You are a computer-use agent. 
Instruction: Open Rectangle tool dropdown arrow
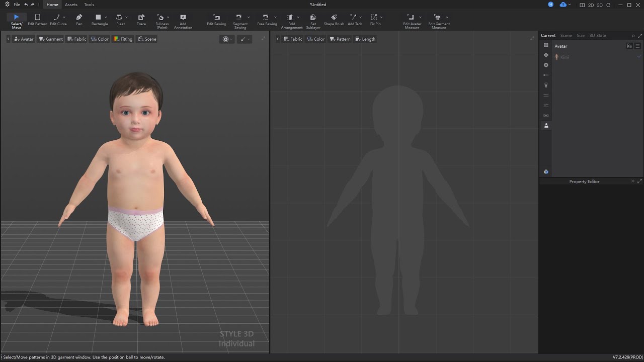pyautogui.click(x=106, y=17)
